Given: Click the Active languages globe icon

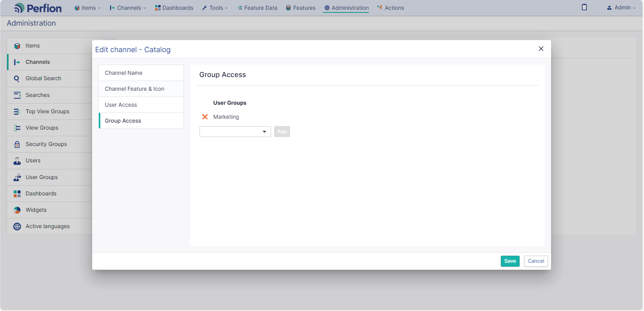Looking at the screenshot, I should tap(17, 227).
